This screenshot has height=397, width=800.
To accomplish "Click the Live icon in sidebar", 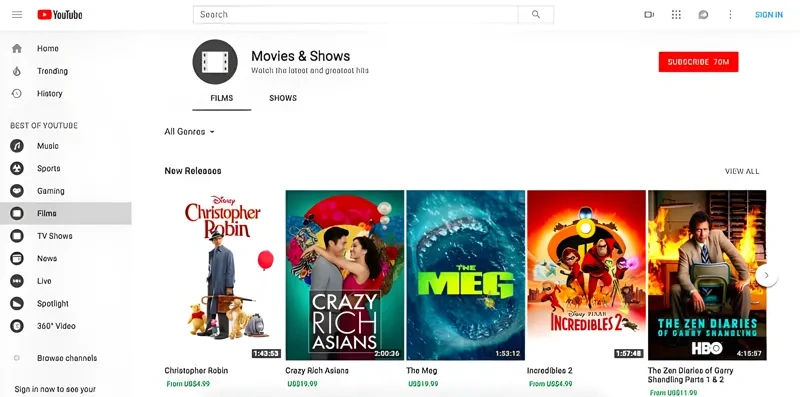I will pyautogui.click(x=17, y=281).
